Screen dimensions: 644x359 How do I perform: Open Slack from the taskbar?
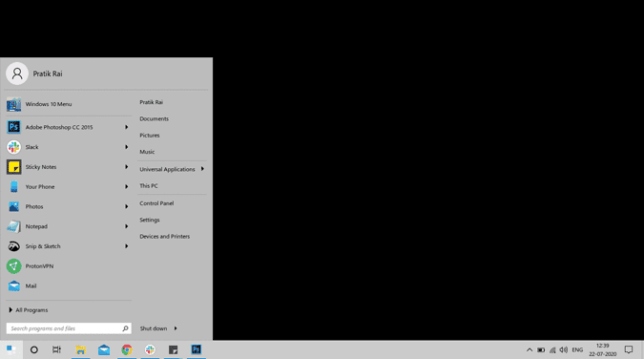point(150,350)
